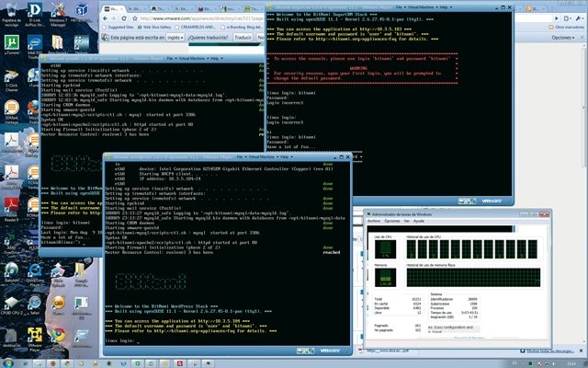Click device status icons in SugarCRM VMware window
The image size is (588, 368).
pyautogui.click(x=468, y=201)
